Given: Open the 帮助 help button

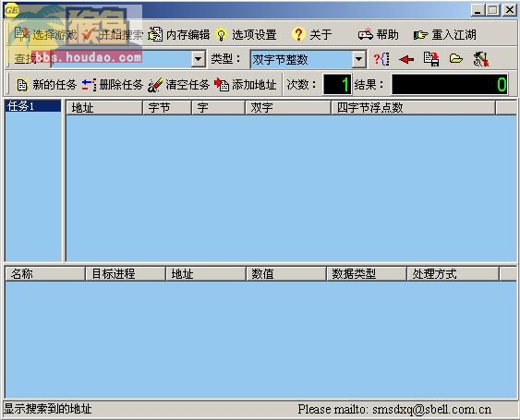Looking at the screenshot, I should click(378, 34).
